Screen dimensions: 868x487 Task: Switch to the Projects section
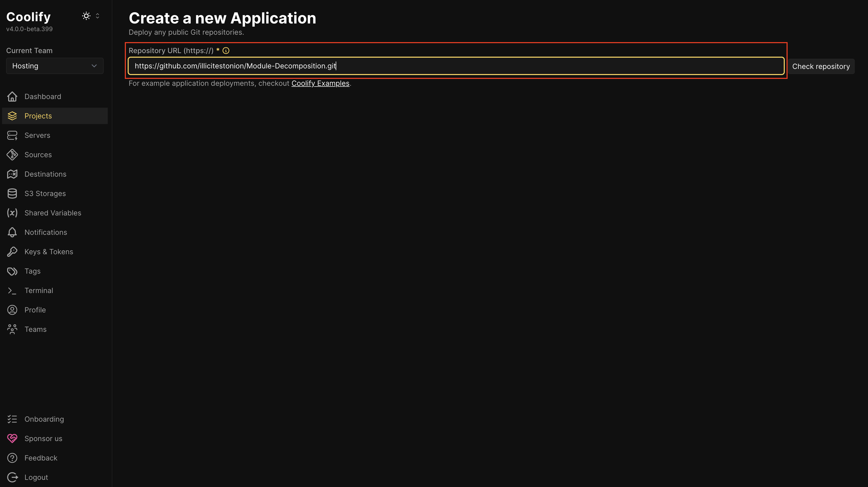pyautogui.click(x=38, y=116)
